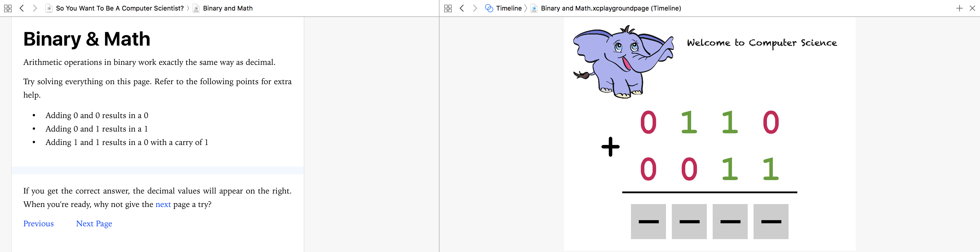Open related items grid in left editor
The image size is (980, 252).
pos(8,8)
